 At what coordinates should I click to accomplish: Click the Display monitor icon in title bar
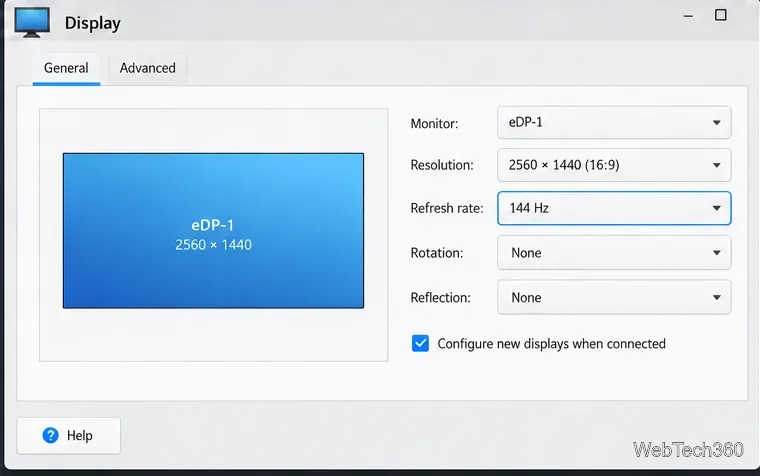coord(32,22)
